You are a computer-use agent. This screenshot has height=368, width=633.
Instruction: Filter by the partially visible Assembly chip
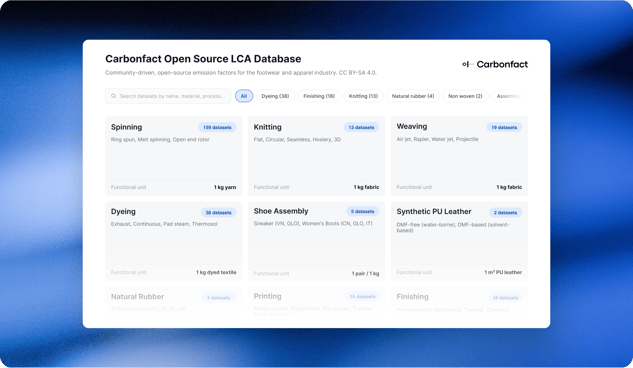click(508, 96)
